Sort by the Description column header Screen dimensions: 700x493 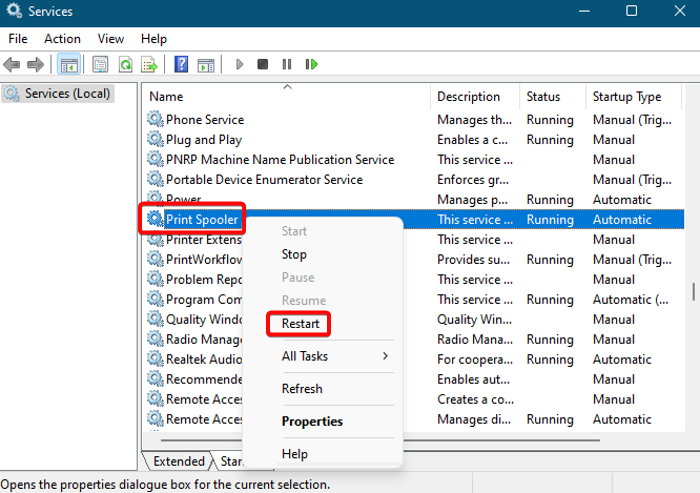click(x=468, y=96)
